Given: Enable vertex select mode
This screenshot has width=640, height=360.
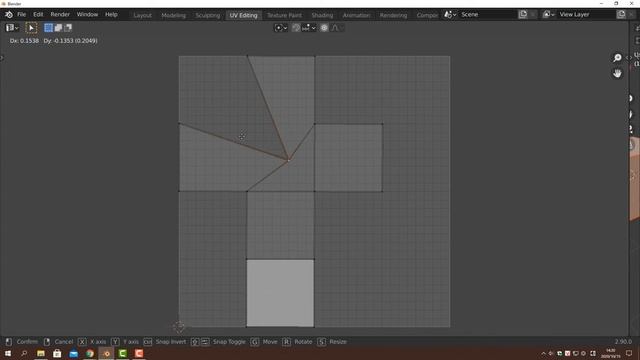Looking at the screenshot, I should tap(48, 28).
